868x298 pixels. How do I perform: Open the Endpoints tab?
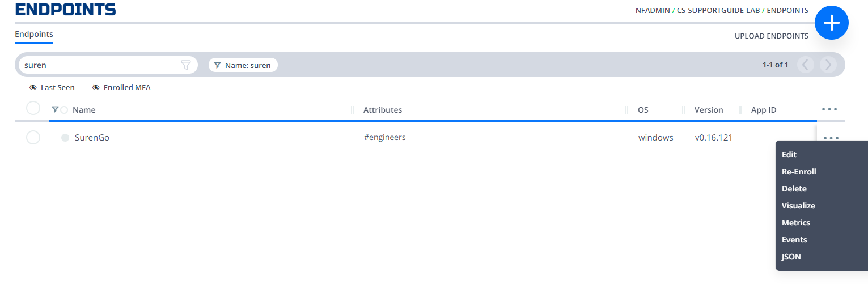click(34, 34)
